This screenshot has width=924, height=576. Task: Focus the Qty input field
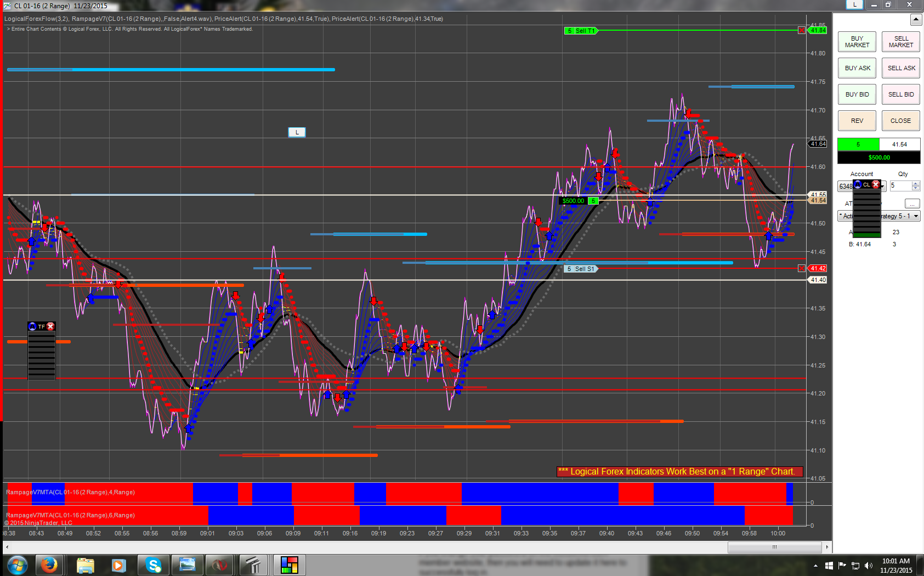[x=900, y=186]
